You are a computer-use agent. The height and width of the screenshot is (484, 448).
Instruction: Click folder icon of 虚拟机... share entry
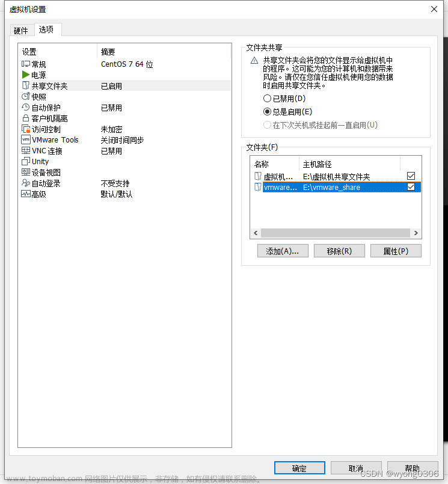(258, 176)
